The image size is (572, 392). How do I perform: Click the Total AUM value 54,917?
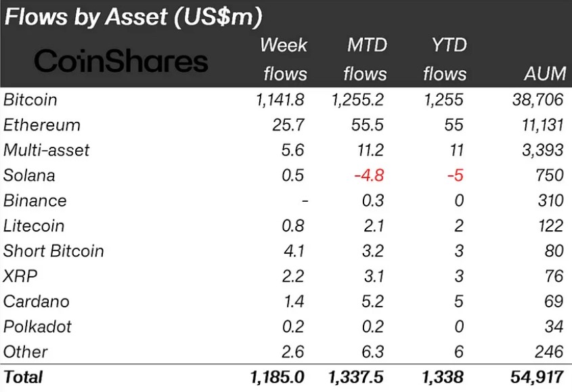point(537,377)
